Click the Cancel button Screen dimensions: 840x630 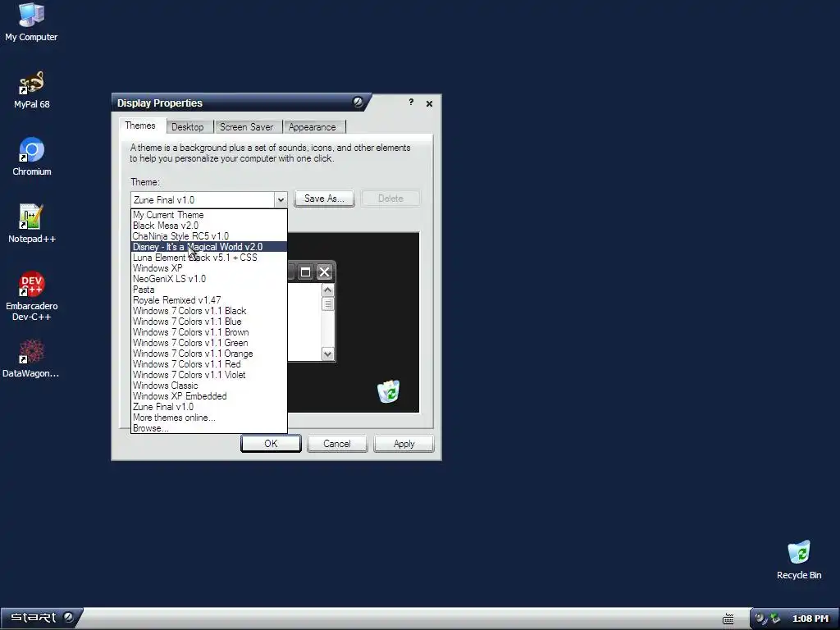[x=337, y=444]
